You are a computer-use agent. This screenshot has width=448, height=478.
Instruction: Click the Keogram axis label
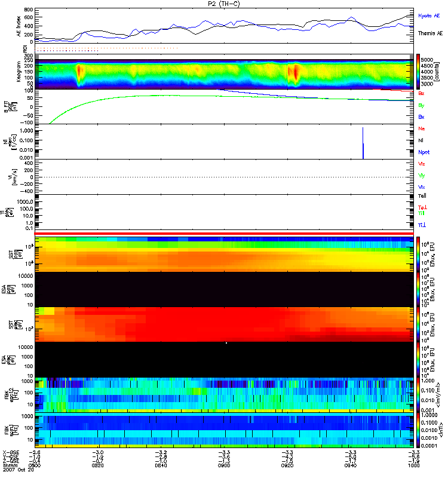click(x=19, y=72)
